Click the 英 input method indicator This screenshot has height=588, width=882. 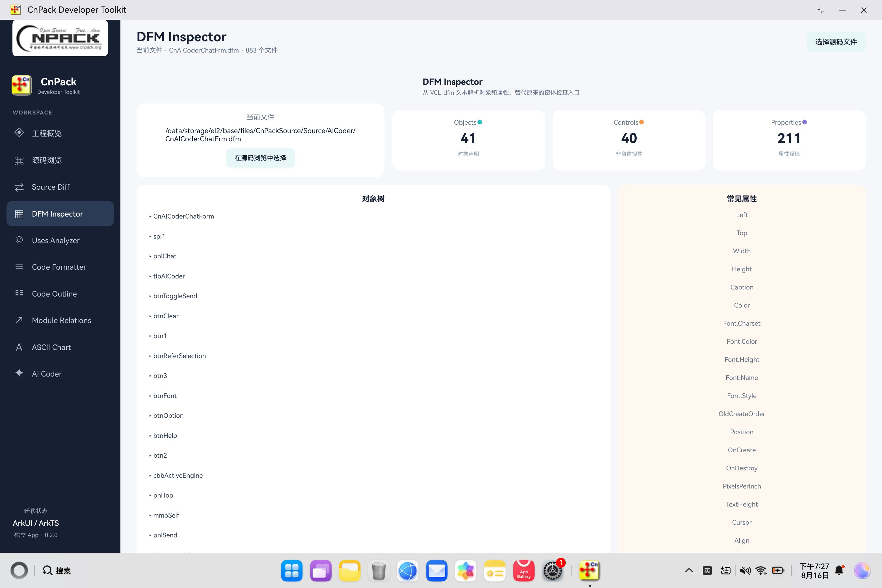(x=707, y=571)
